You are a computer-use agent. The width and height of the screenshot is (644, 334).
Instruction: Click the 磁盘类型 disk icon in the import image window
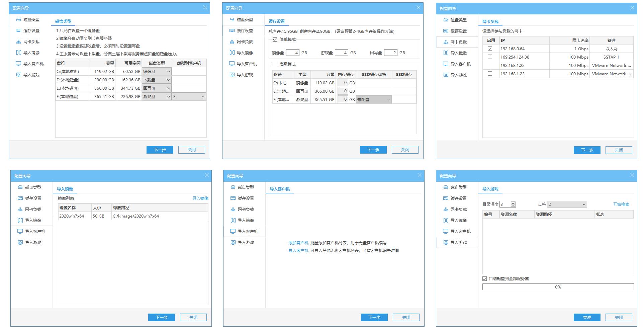pyautogui.click(x=20, y=187)
